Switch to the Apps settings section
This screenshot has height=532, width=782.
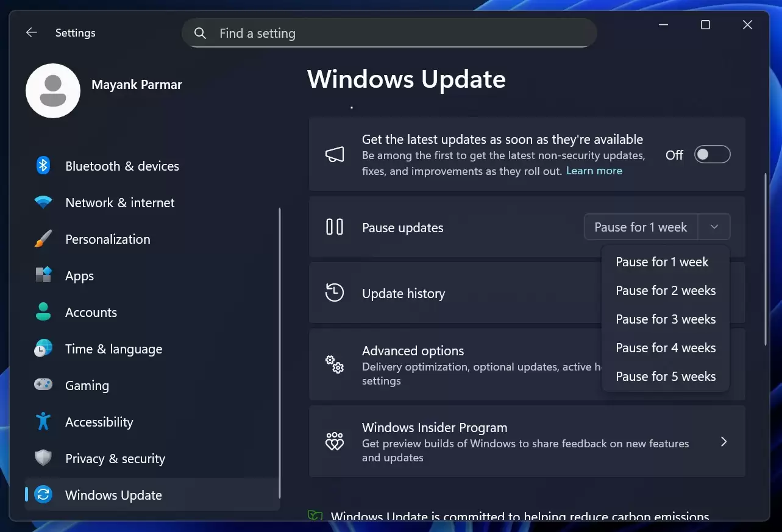point(79,275)
